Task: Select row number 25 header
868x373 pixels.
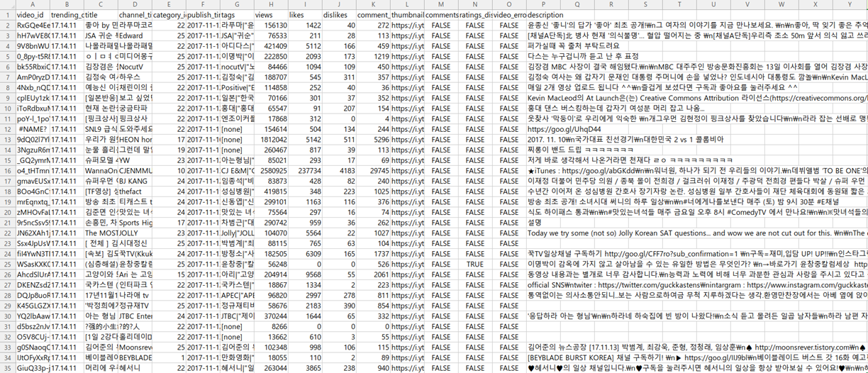Action: [x=7, y=263]
